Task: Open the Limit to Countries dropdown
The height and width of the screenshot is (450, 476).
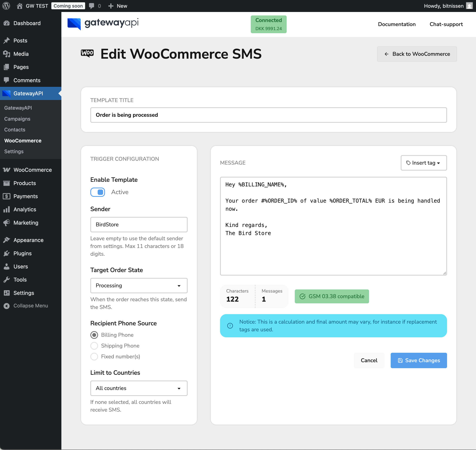Action: (x=139, y=388)
